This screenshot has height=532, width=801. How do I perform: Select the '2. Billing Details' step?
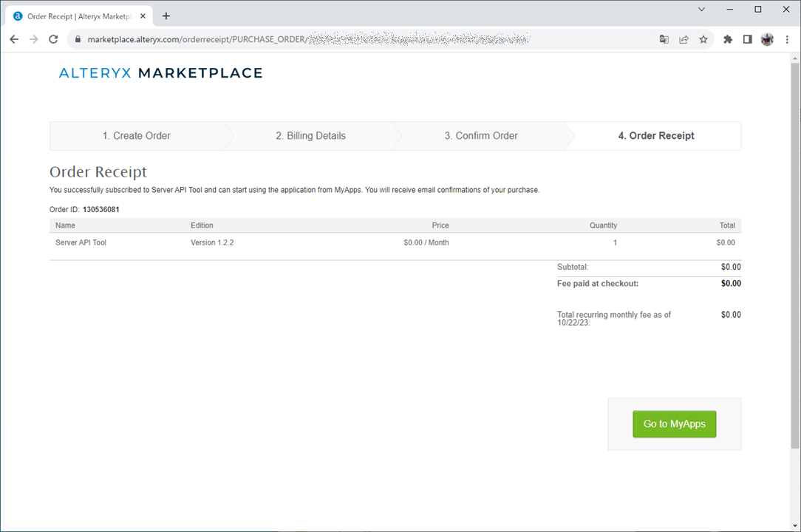pos(310,136)
